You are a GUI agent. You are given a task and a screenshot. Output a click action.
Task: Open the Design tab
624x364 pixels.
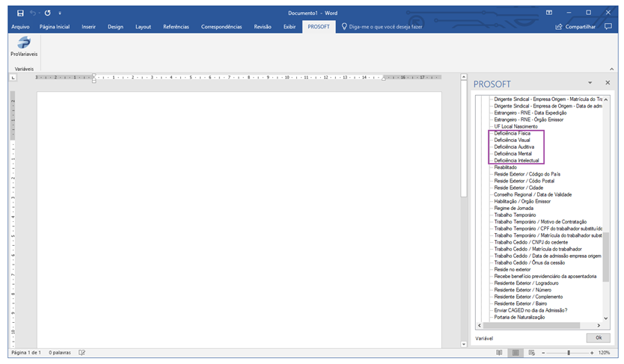[115, 27]
